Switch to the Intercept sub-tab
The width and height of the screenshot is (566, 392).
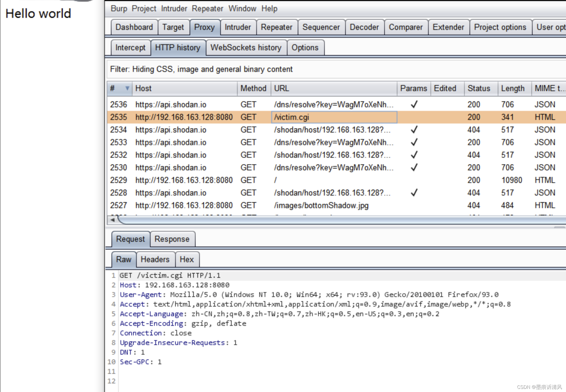coord(130,48)
